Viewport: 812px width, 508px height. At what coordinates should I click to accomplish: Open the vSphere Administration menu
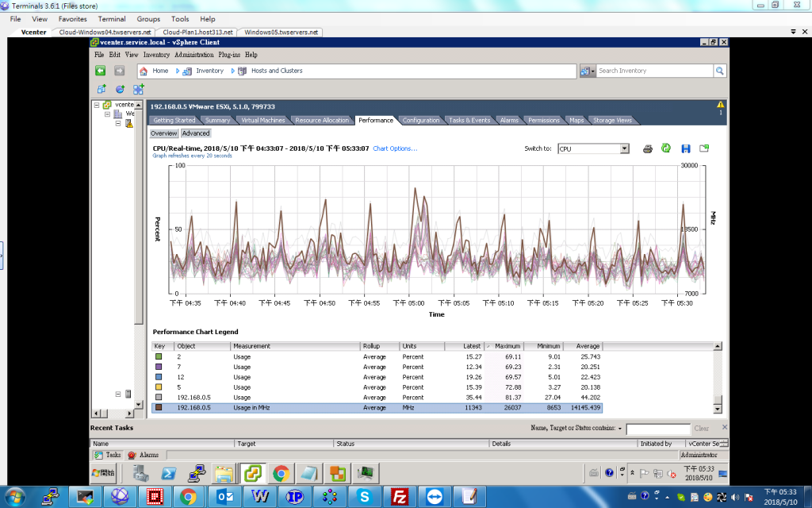pyautogui.click(x=193, y=55)
